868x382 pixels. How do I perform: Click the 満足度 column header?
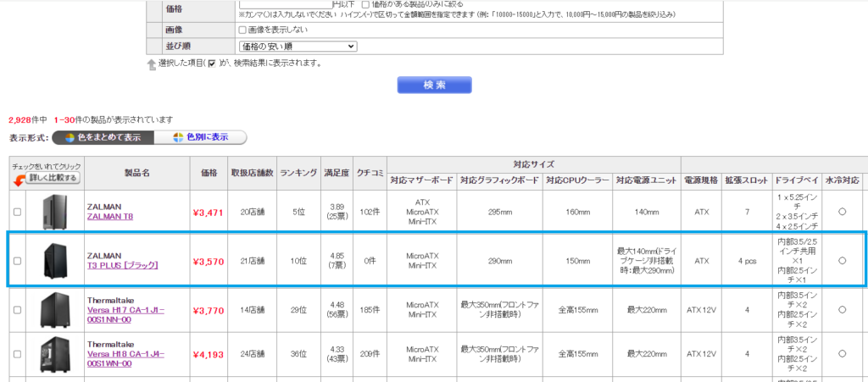click(x=337, y=173)
